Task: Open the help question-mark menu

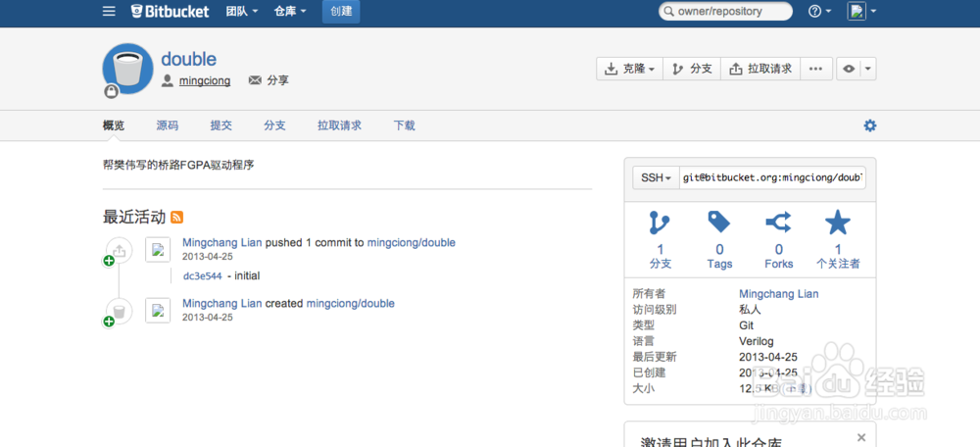Action: coord(819,11)
